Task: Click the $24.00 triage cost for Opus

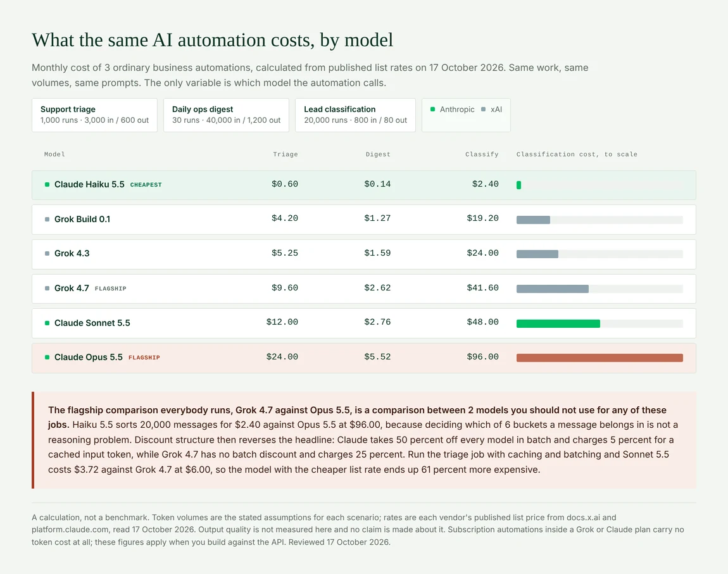Action: click(x=282, y=358)
